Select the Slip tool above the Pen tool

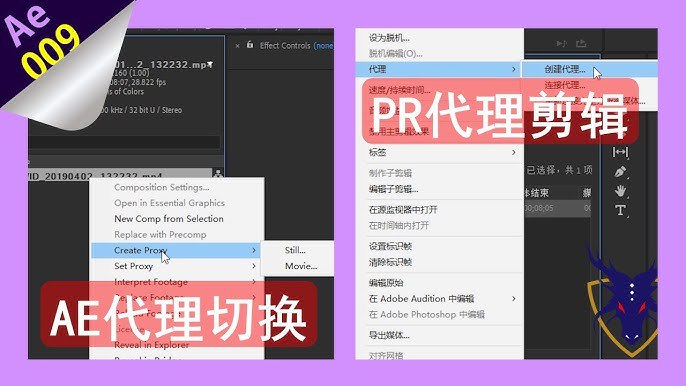click(x=620, y=152)
